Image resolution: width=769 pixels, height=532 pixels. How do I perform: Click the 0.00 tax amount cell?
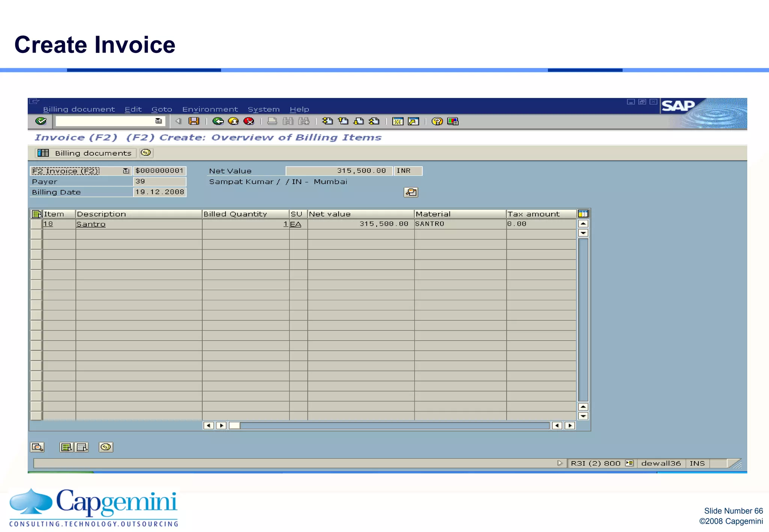pyautogui.click(x=541, y=224)
